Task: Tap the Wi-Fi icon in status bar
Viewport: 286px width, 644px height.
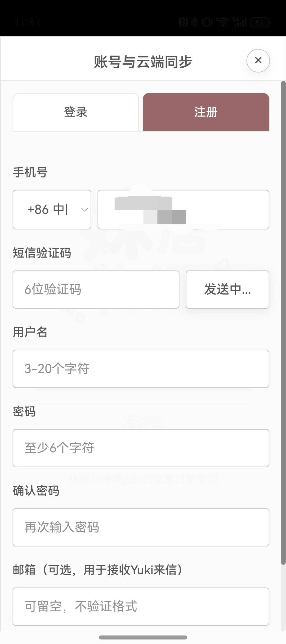Action: tap(223, 22)
